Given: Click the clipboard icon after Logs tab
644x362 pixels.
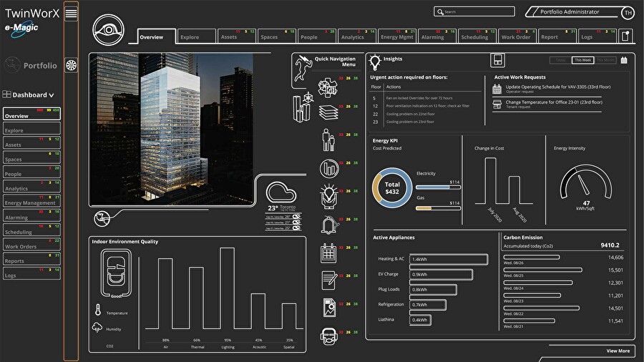Looking at the screenshot, I should tap(625, 36).
